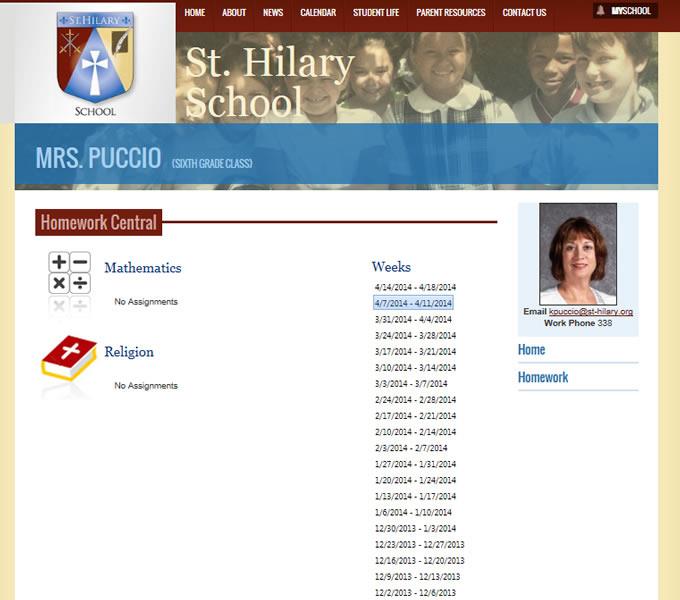Select week 2/3/2014 - 2/7/2014
Viewport: 680px width, 600px height.
tap(411, 447)
